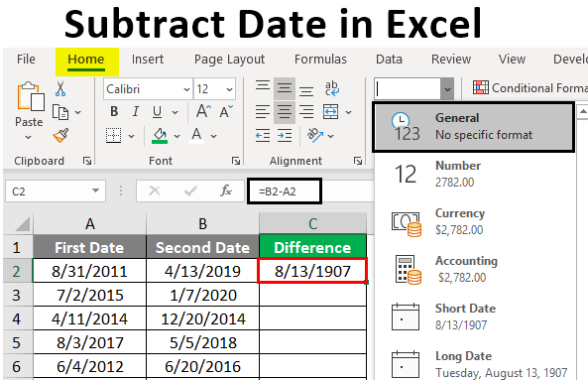Expand the Underline style dropdown arrow
Image resolution: width=588 pixels, height=380 pixels.
coord(175,112)
